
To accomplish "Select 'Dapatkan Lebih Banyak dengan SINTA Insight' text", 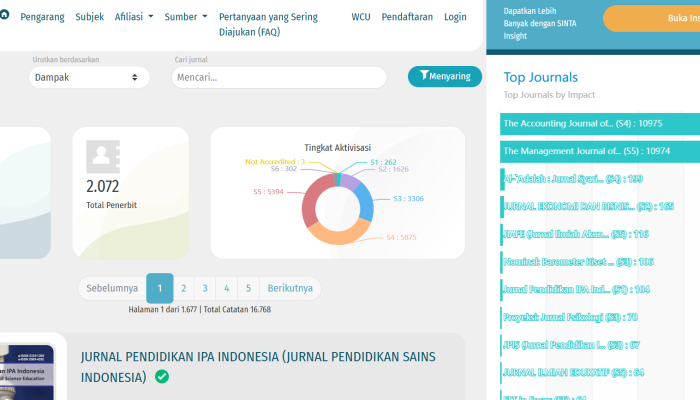I will click(540, 23).
